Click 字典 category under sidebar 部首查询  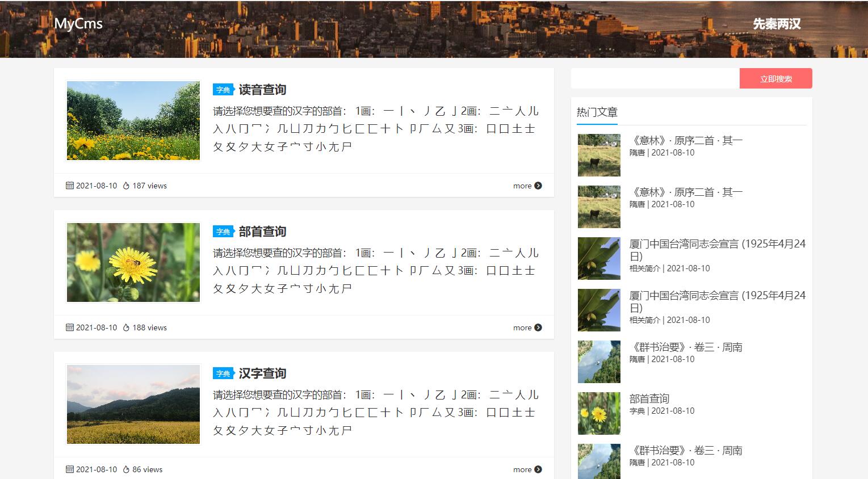coord(637,411)
